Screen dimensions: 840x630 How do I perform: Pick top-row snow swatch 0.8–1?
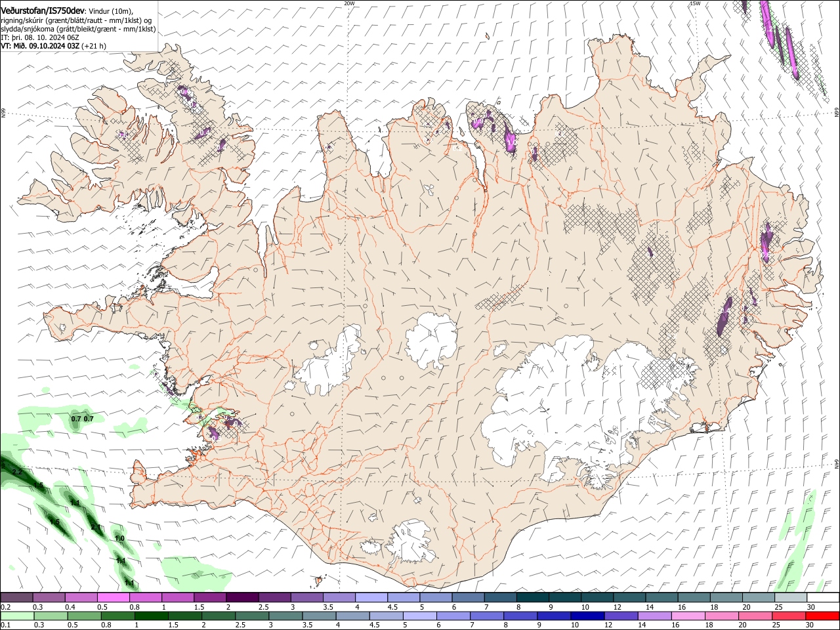[145, 598]
